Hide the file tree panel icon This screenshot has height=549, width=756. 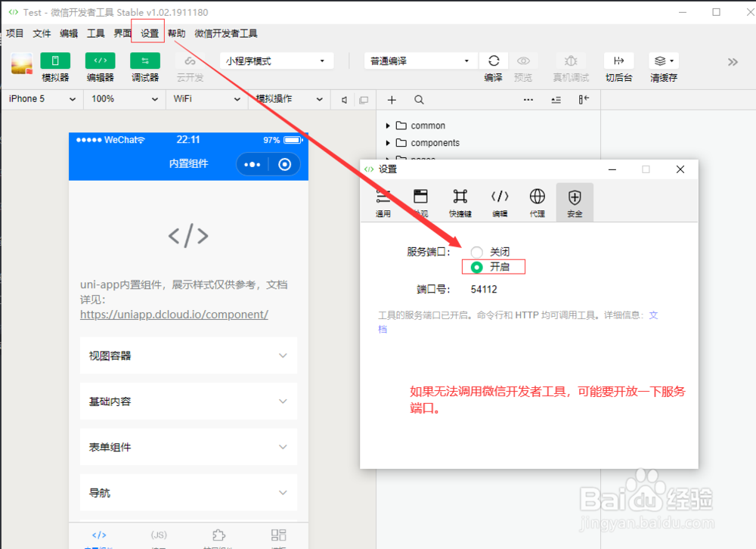(x=584, y=99)
